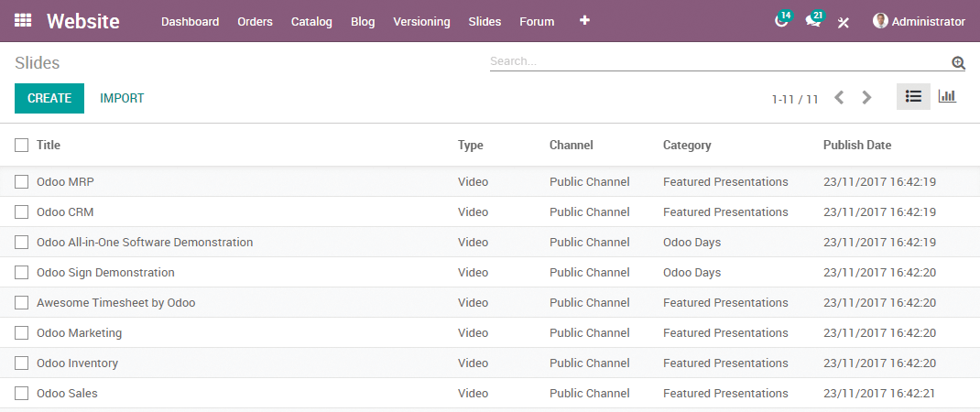Open the Odoo Inventory record

78,363
